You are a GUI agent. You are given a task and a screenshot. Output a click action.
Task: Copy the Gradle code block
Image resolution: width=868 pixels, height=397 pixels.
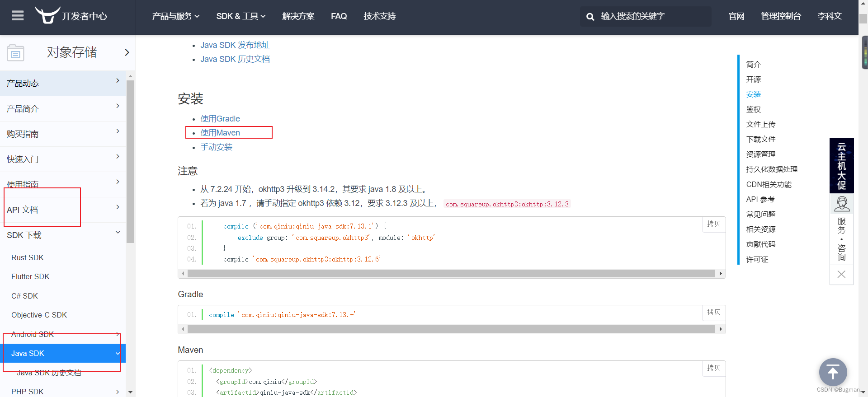coord(714,313)
